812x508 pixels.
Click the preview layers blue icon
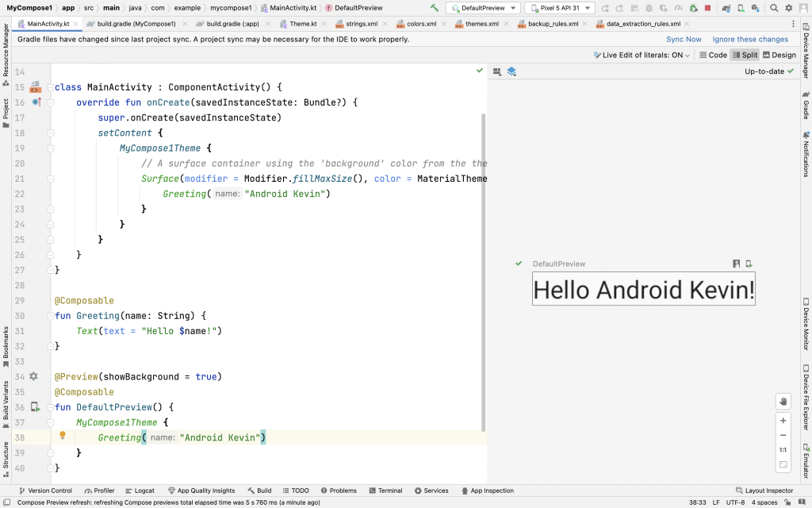coord(511,71)
